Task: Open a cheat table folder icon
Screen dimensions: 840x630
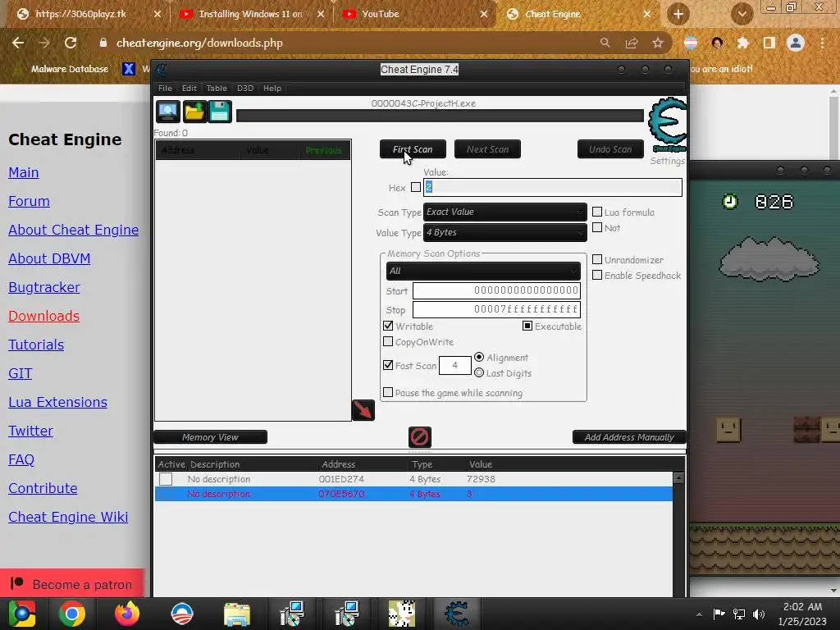Action: coord(194,112)
